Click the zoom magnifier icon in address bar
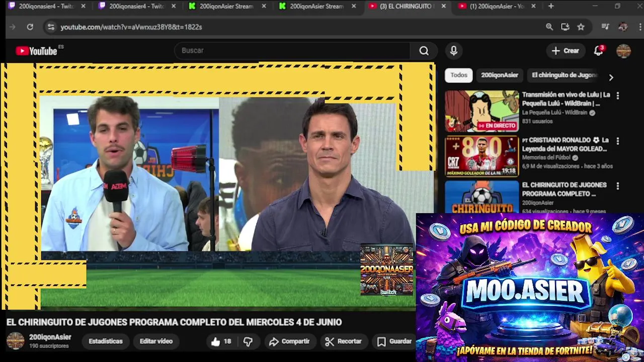This screenshot has height=362, width=644. (x=549, y=27)
